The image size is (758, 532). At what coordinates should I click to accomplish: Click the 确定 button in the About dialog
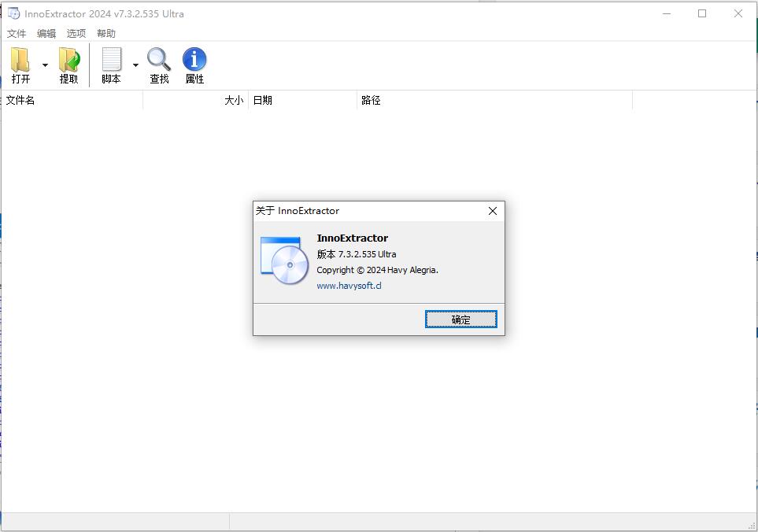click(460, 320)
